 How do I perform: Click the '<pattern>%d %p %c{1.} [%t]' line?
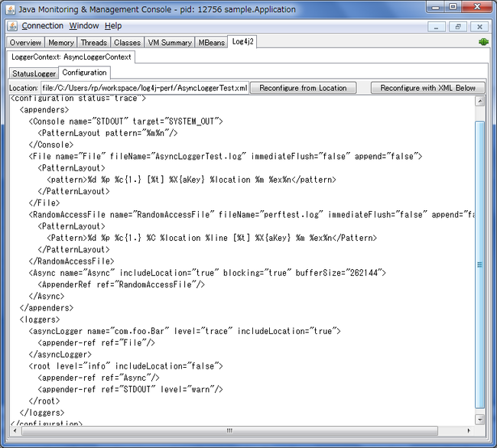point(191,180)
